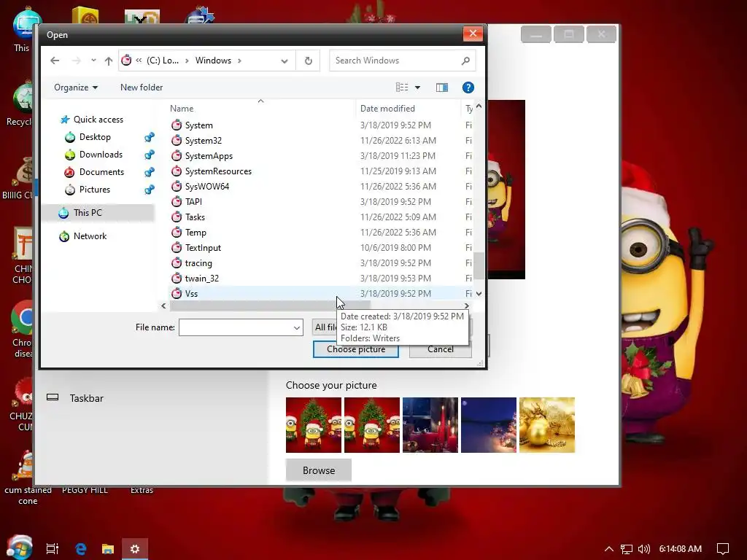Choose the golden ornaments picture thumbnail
Screen dimensions: 747x560
coord(547,425)
